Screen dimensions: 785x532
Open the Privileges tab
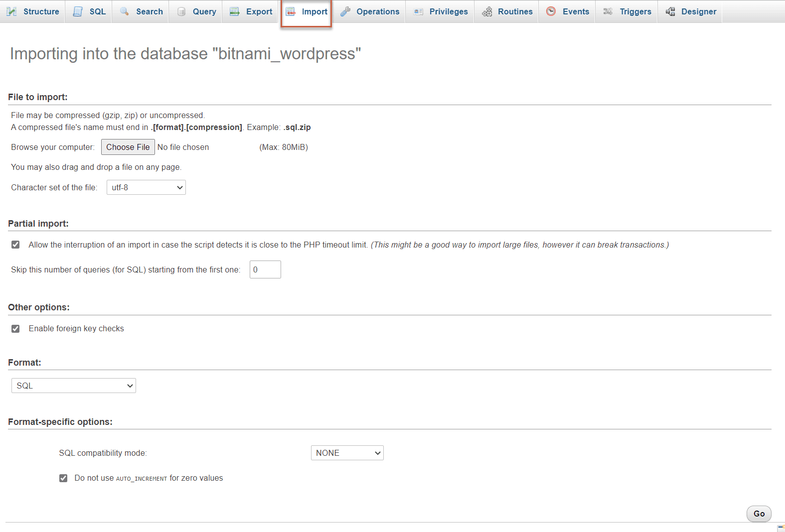coord(441,11)
